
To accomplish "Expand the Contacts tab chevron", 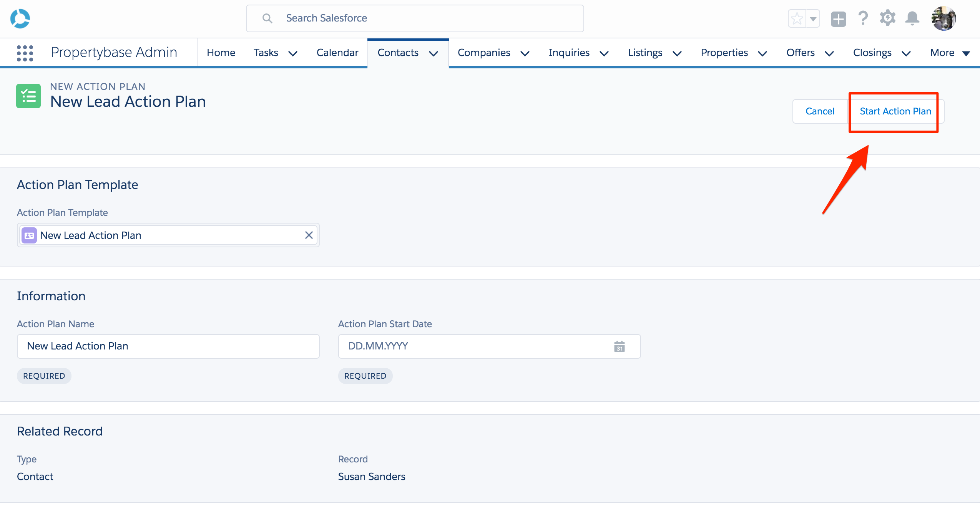I will [x=434, y=53].
